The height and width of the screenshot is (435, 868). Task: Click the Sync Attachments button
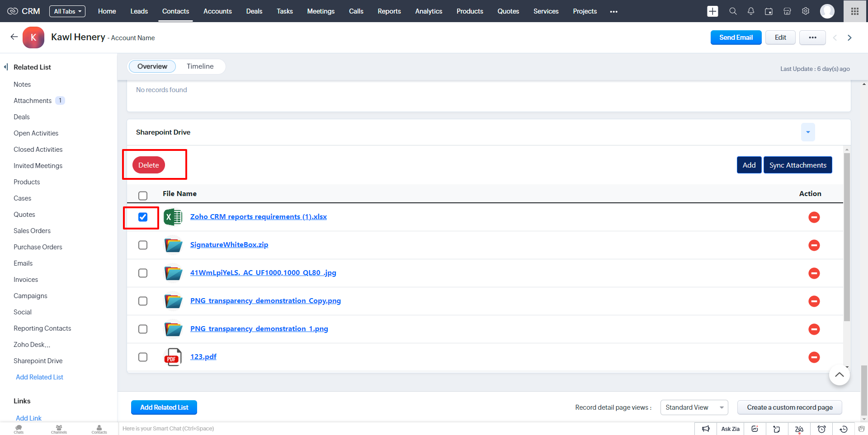(797, 165)
